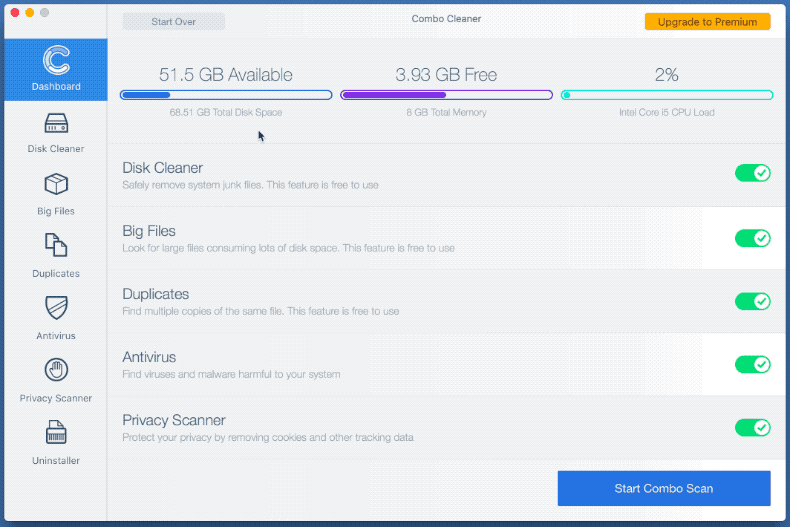Disable the Disk Cleaner toggle
This screenshot has width=790, height=527.
[x=752, y=174]
